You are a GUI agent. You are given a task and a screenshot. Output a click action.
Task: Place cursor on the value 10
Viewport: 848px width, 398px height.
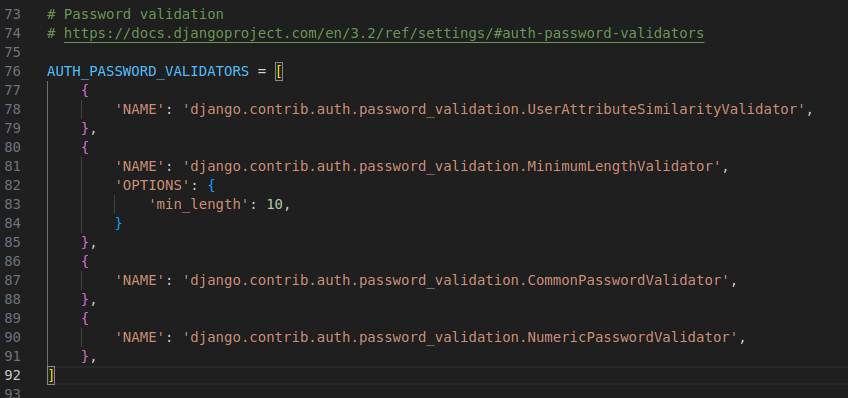275,204
